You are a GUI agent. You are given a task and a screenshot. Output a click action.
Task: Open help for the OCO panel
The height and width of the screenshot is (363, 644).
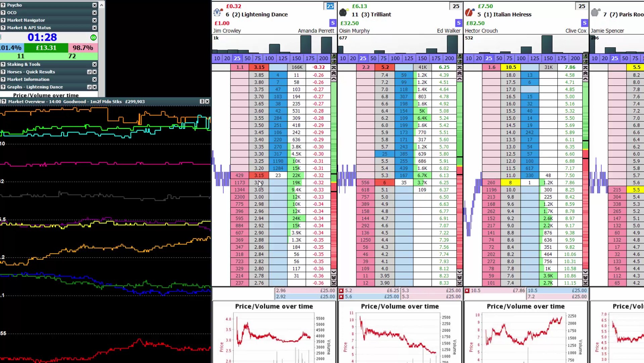(3, 13)
